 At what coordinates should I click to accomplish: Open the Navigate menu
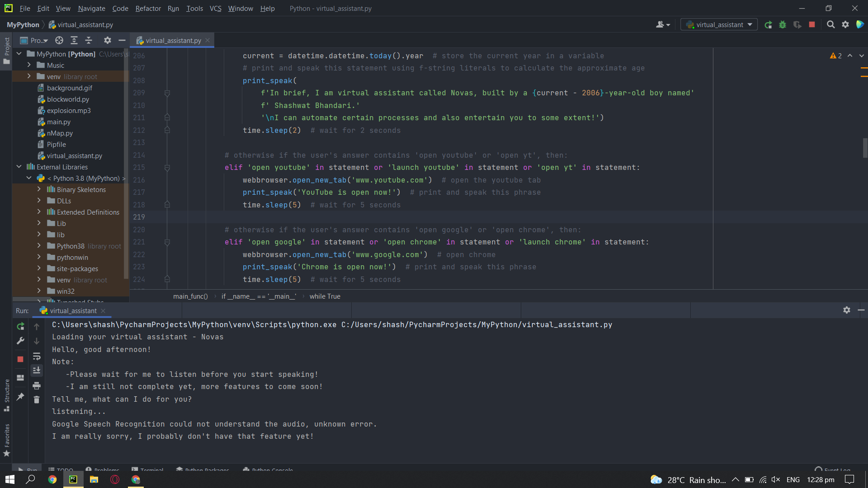91,8
